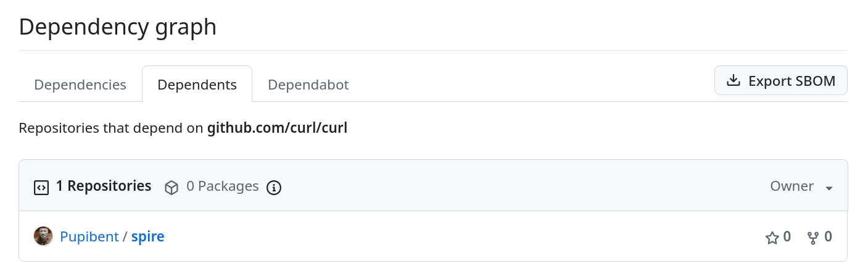Screen dimensions: 868x276
Task: Switch to the Dependabot tab
Action: [308, 85]
